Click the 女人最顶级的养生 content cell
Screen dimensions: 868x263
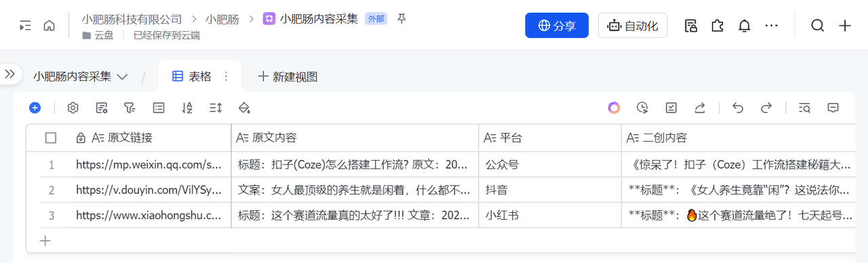click(355, 190)
